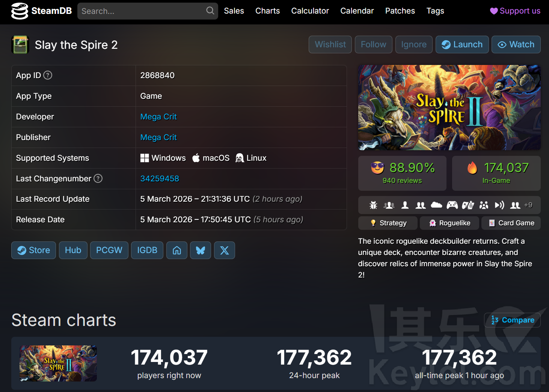549x392 pixels.
Task: Open the Sales menu item
Action: pyautogui.click(x=234, y=11)
